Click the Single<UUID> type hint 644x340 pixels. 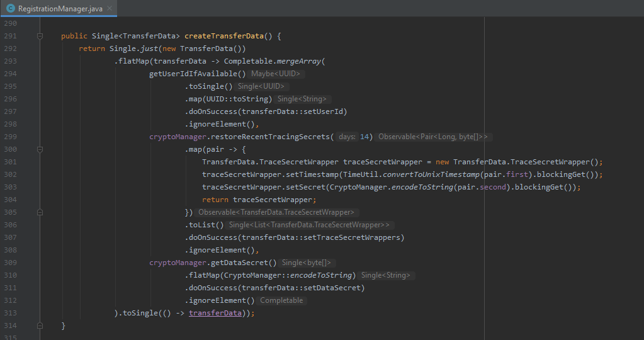tap(261, 86)
